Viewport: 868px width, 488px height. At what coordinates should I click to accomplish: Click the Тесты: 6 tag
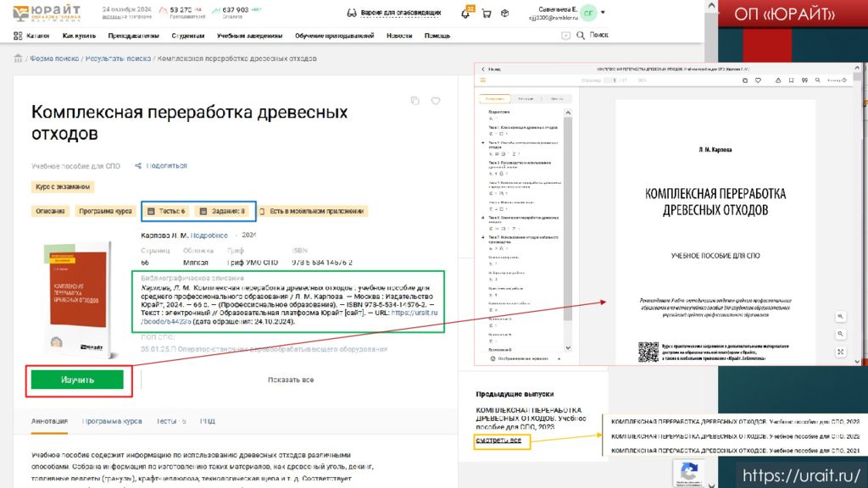tap(167, 211)
